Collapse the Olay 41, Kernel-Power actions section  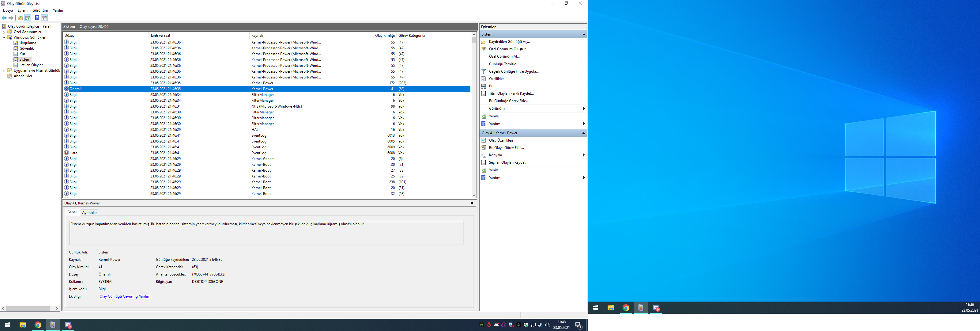pos(584,133)
